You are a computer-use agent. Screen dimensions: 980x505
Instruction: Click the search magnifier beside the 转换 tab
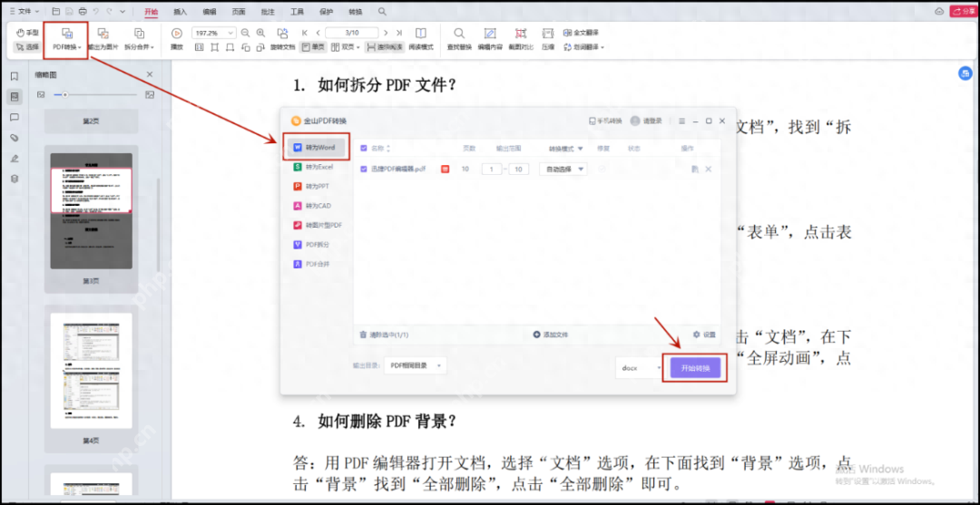pyautogui.click(x=382, y=11)
